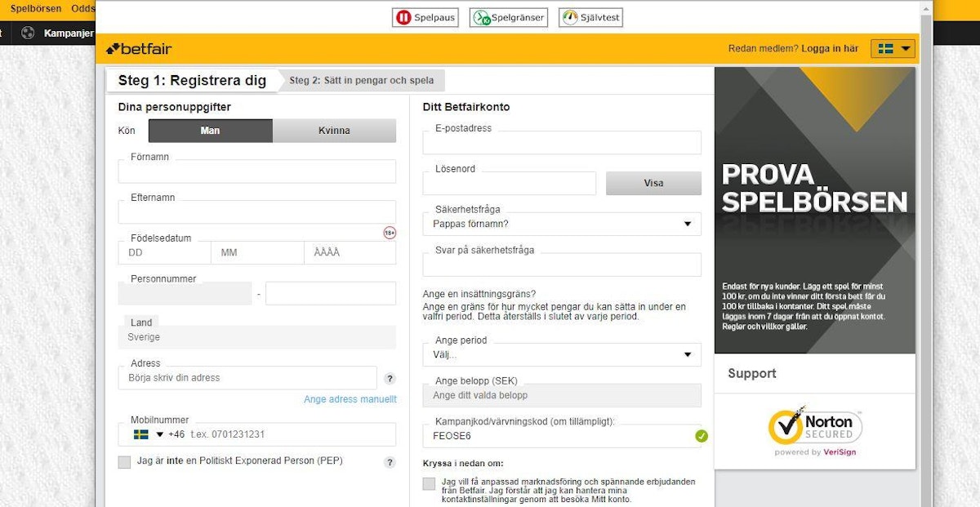
Task: Open the Spelgränser limits icon
Action: 509,17
